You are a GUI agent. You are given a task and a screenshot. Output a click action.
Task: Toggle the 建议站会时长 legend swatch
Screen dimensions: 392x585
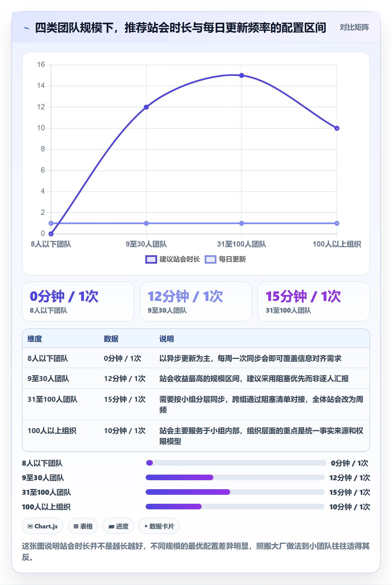click(151, 259)
